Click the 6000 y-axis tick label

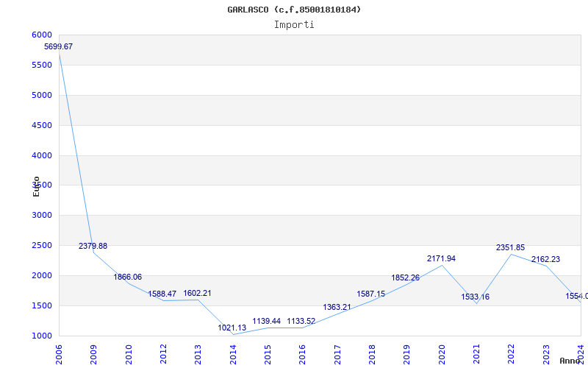click(41, 35)
